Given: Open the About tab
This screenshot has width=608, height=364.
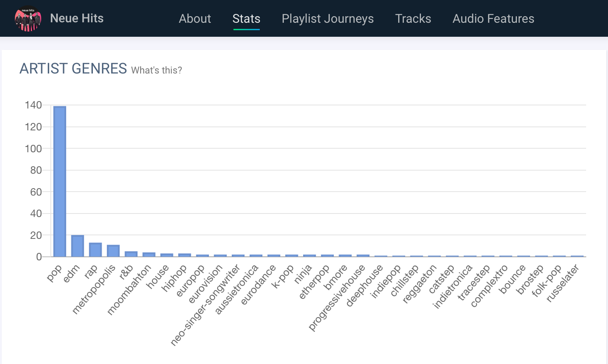Looking at the screenshot, I should 195,19.
